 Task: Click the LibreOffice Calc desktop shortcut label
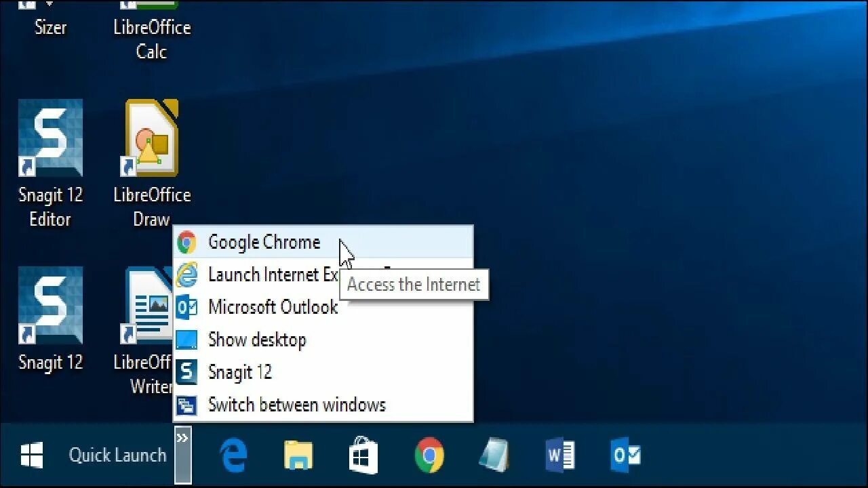(152, 39)
